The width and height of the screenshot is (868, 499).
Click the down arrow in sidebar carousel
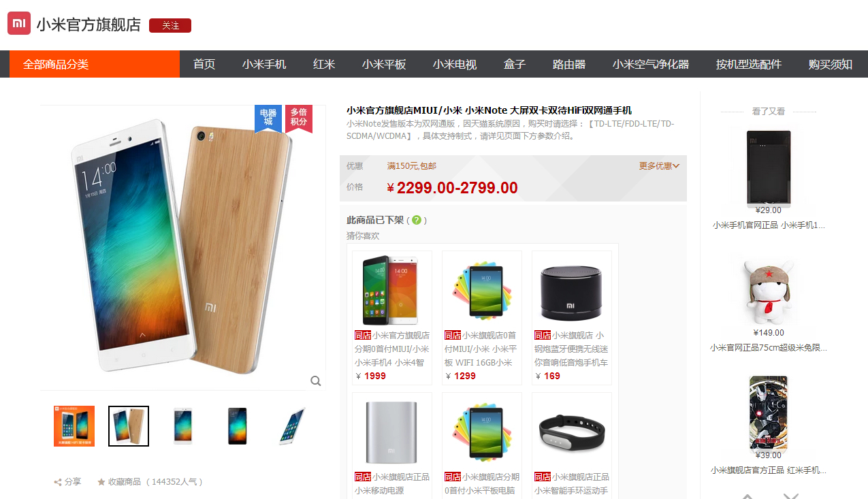tap(790, 496)
